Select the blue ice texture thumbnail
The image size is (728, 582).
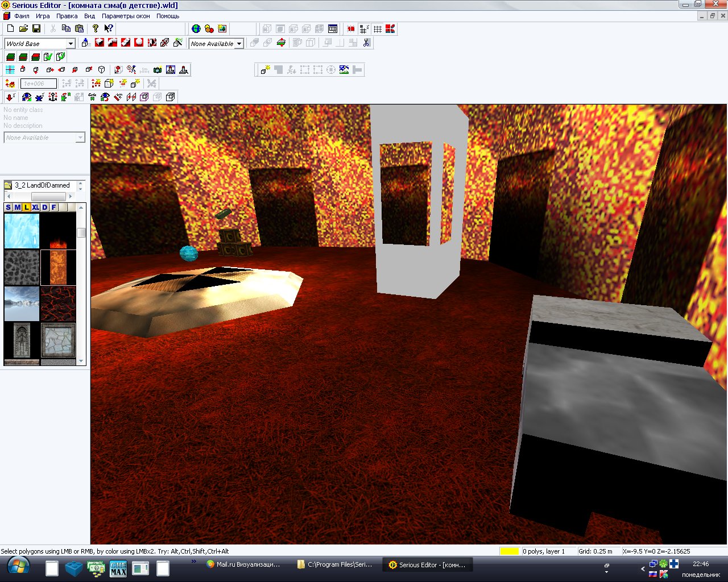click(x=22, y=231)
